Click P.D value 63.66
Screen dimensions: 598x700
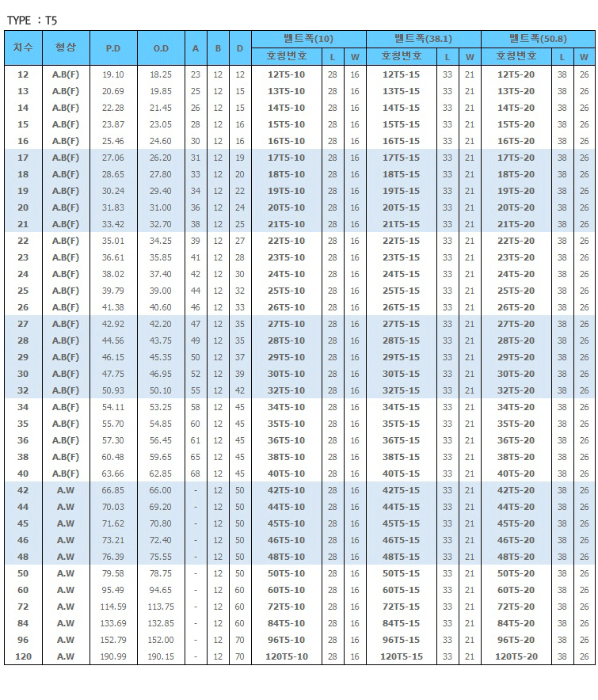(113, 474)
